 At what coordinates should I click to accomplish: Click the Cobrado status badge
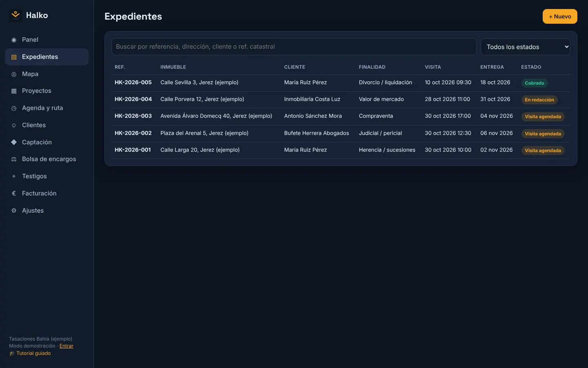[535, 83]
